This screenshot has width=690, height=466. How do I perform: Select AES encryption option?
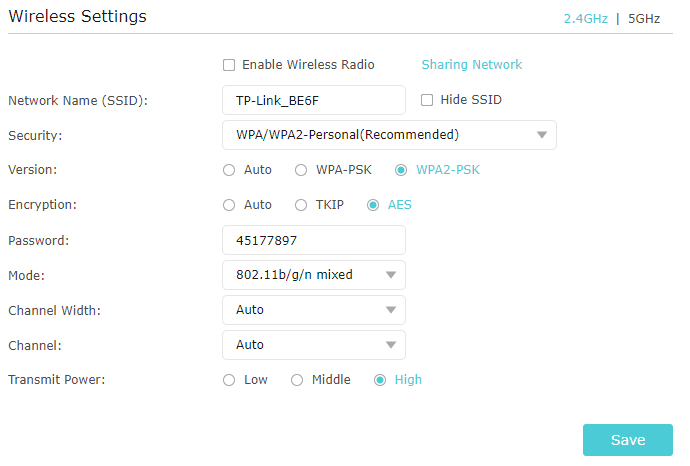(373, 205)
